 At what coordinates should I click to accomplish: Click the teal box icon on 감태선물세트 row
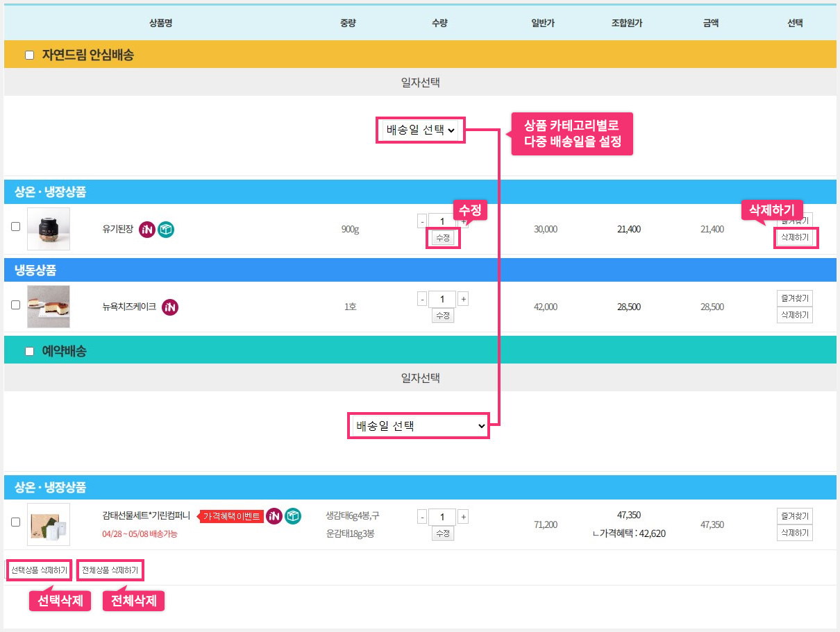coord(293,516)
